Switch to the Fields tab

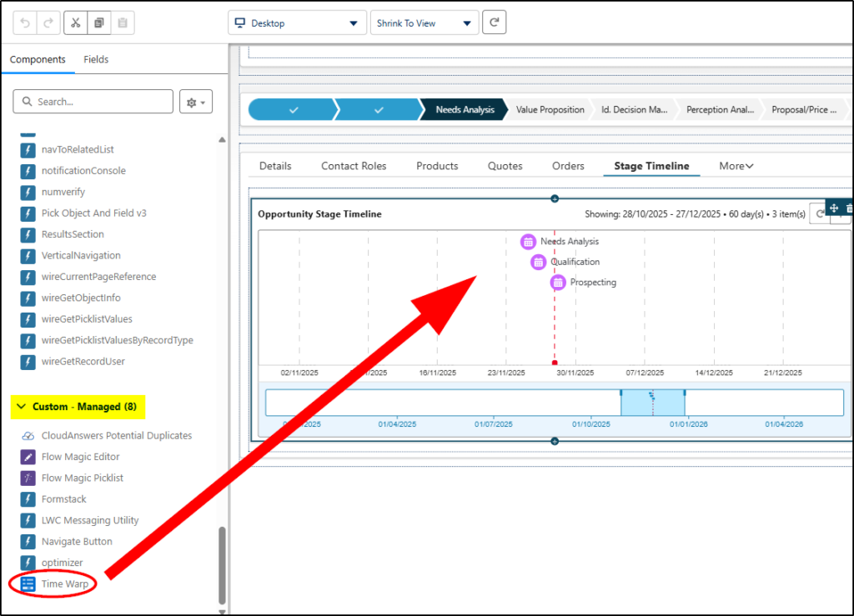point(96,59)
